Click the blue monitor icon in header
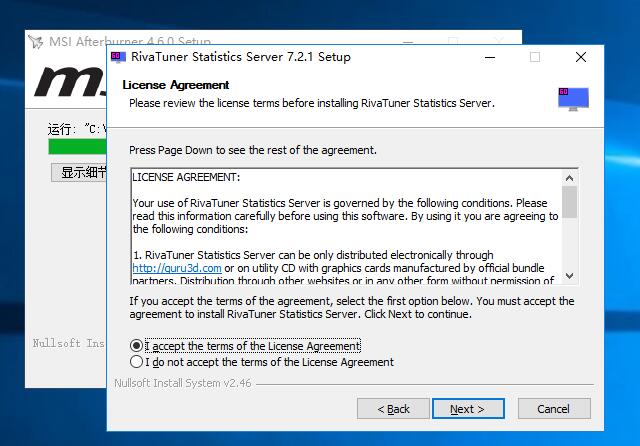The height and width of the screenshot is (446, 640). click(573, 97)
